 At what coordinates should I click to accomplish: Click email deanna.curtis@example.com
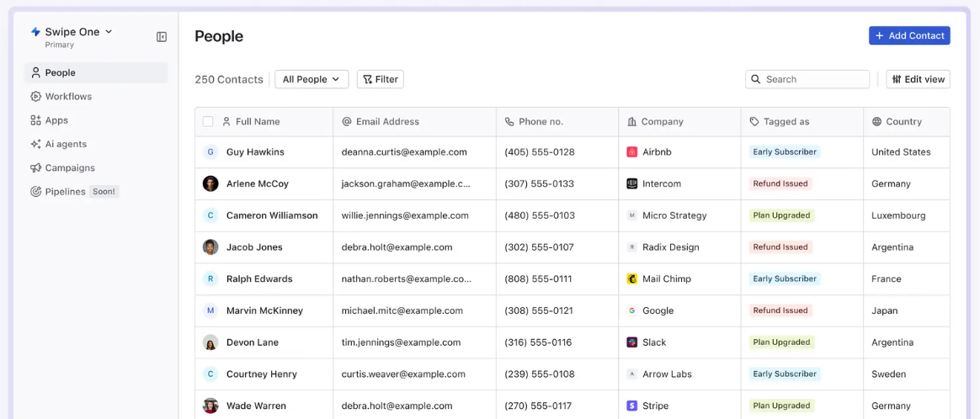404,151
